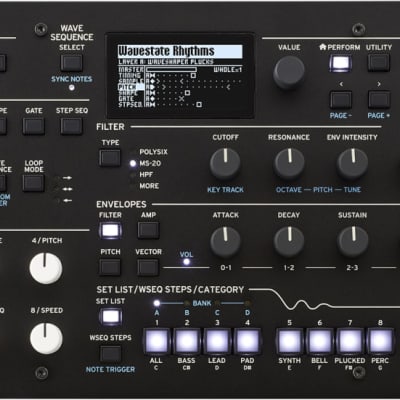Activate the WSEQ STEPS button

(110, 354)
